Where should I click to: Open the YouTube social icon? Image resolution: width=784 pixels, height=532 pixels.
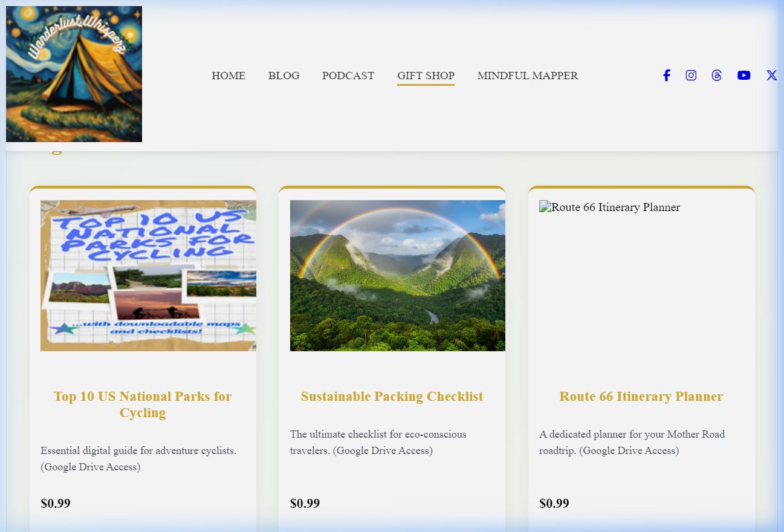coord(744,76)
